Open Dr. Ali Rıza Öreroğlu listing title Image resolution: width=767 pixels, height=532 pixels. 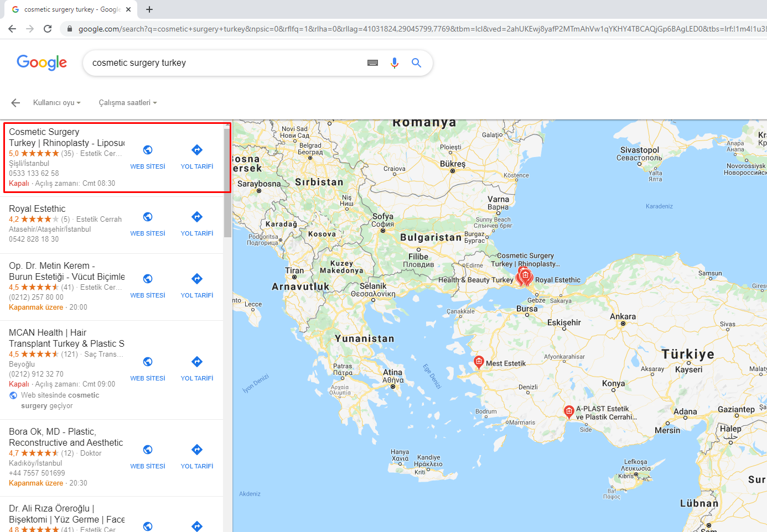tap(66, 514)
